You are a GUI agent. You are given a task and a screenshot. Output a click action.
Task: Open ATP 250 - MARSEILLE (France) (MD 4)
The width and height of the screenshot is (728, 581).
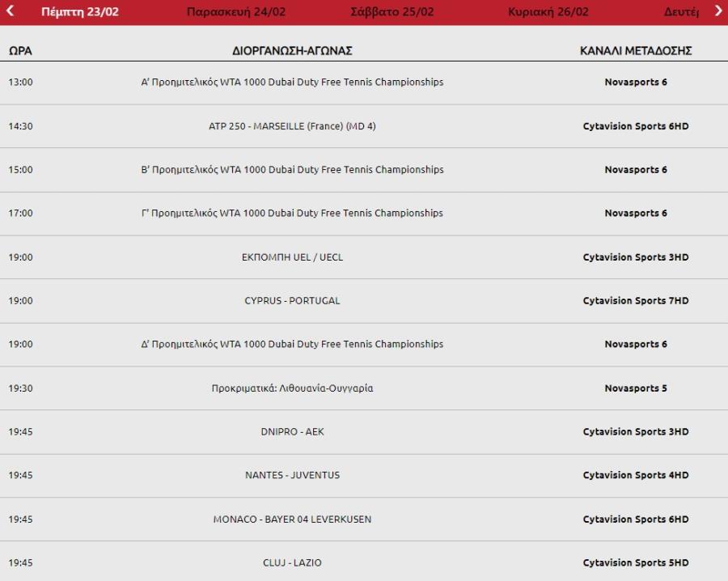coord(292,126)
